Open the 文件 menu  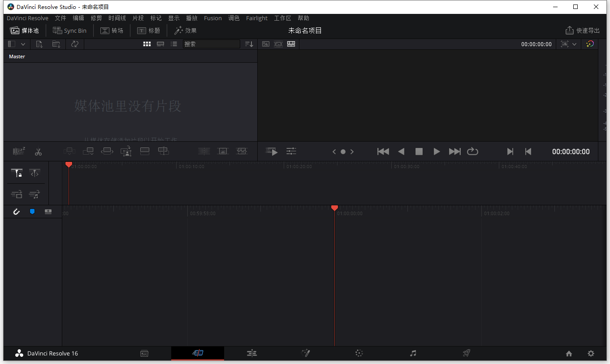61,18
